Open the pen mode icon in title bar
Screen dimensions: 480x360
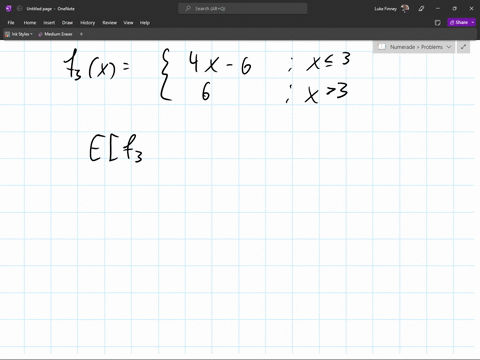click(x=421, y=9)
